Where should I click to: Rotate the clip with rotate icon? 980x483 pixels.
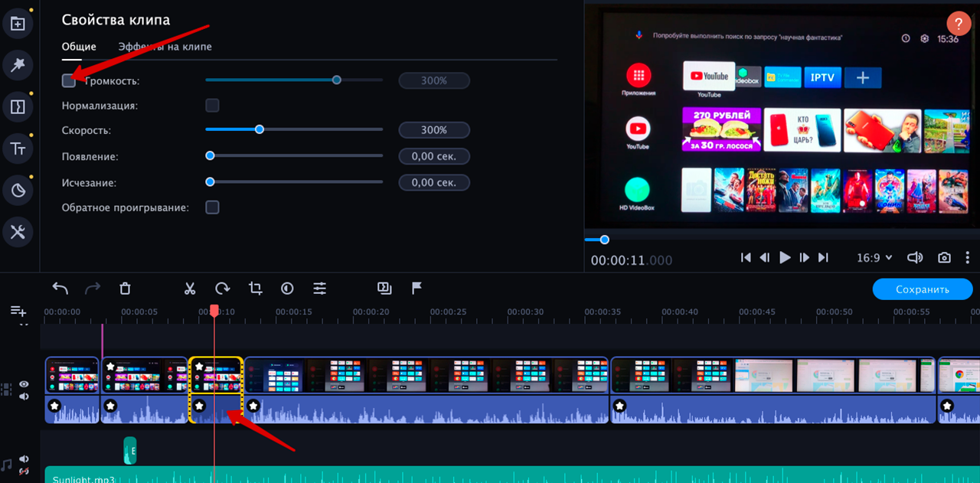(x=222, y=289)
